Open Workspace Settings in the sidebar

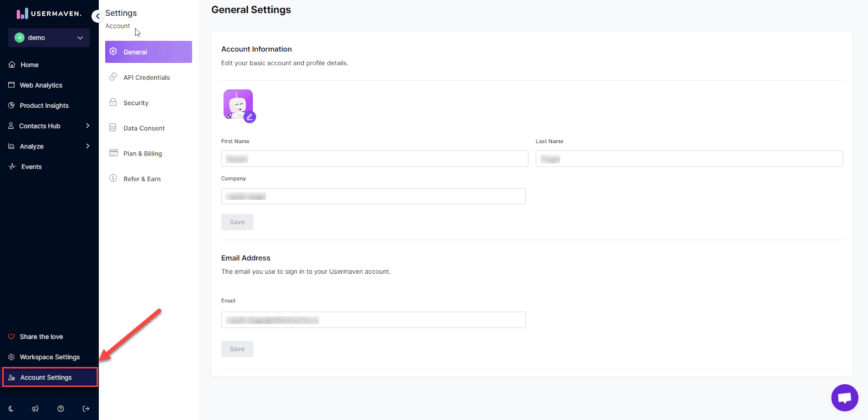(x=49, y=357)
